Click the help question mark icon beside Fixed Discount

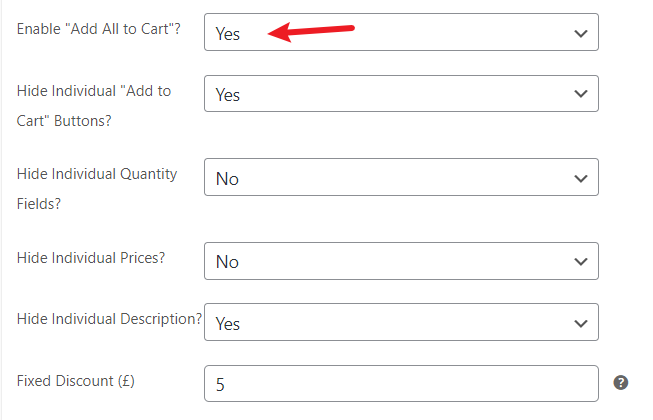point(621,382)
